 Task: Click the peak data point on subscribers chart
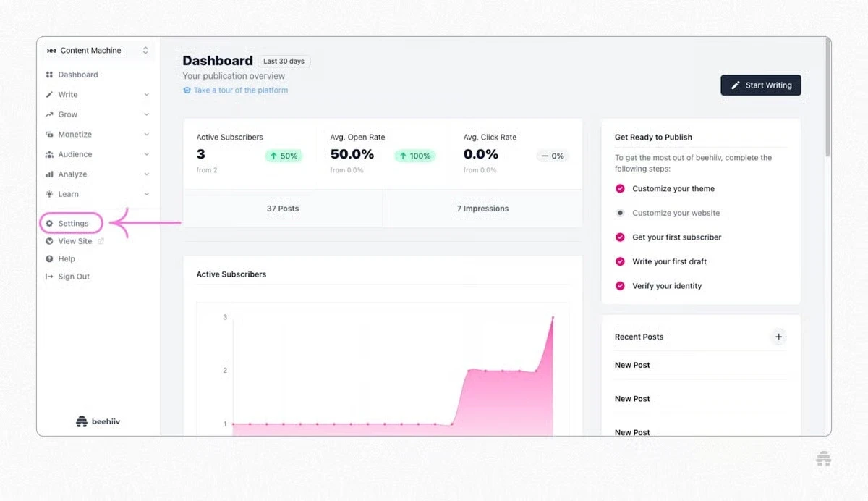pyautogui.click(x=553, y=317)
